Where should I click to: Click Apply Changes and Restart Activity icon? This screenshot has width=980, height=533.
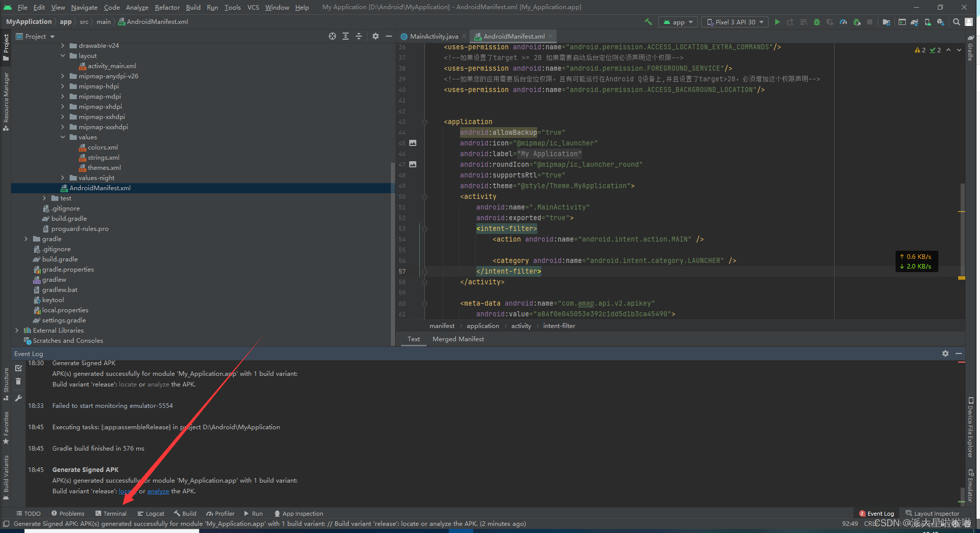790,22
